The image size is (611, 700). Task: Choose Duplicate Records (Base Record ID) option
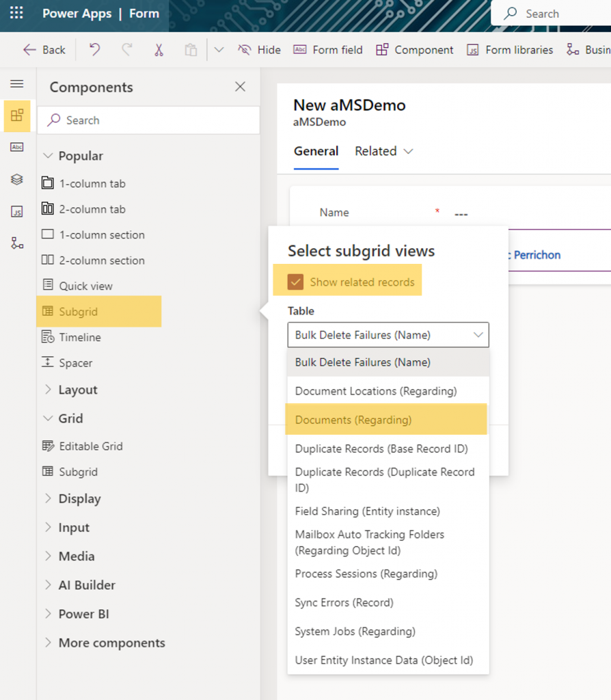[388, 448]
